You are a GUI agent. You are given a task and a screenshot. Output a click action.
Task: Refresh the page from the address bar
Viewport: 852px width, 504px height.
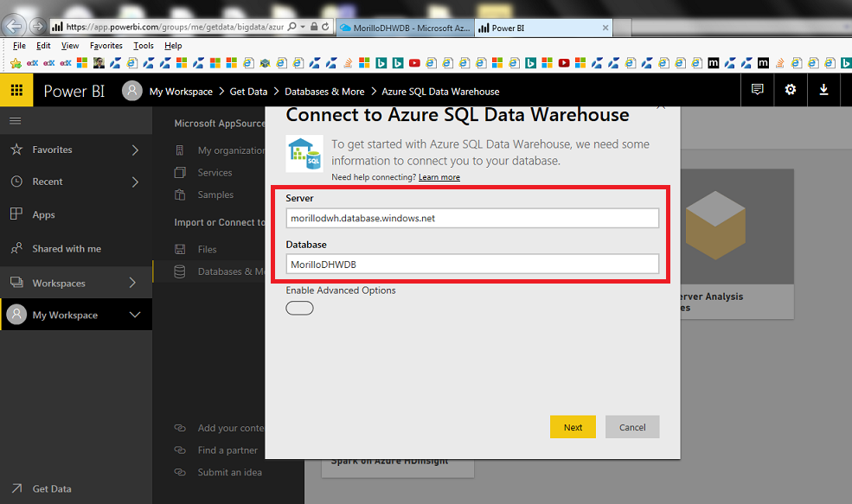[325, 26]
